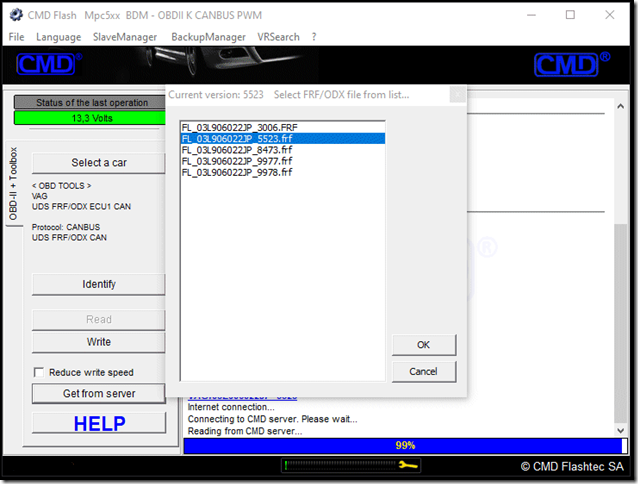This screenshot has height=484, width=638.
Task: Click the Reading from CMD server... log line
Action: pyautogui.click(x=245, y=431)
